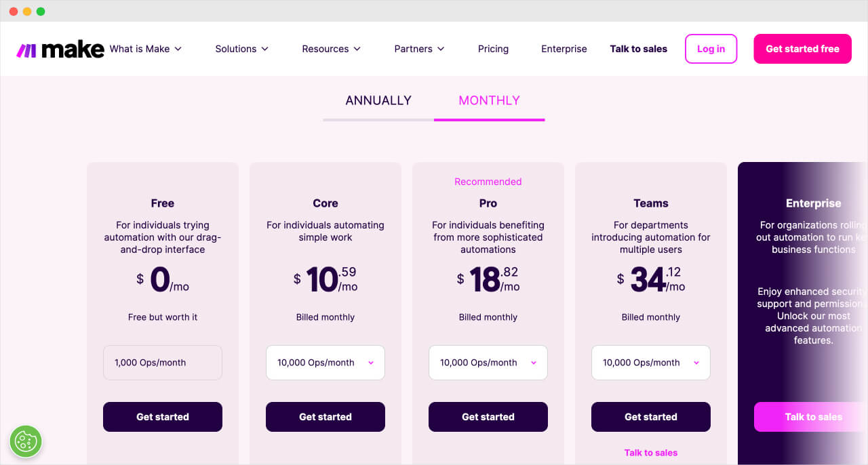The image size is (868, 465).
Task: Open the Pricing page from the navigation
Action: pyautogui.click(x=493, y=48)
